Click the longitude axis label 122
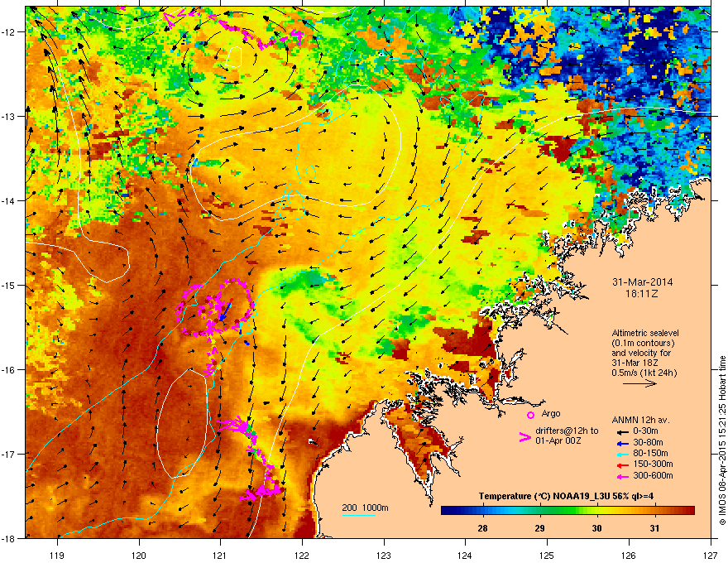 [x=302, y=555]
